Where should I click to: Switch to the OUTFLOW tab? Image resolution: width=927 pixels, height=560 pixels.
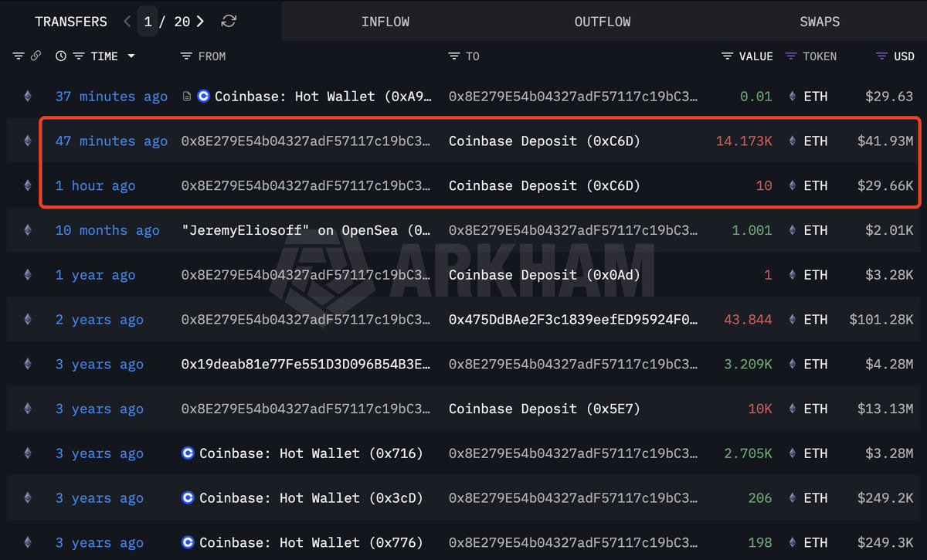pyautogui.click(x=603, y=21)
